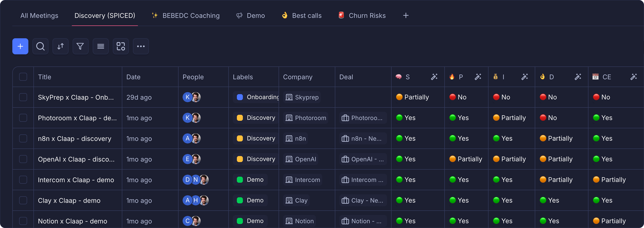Click the K avatar in Photoroom row
Viewport: 644px width, 228px height.
(187, 118)
